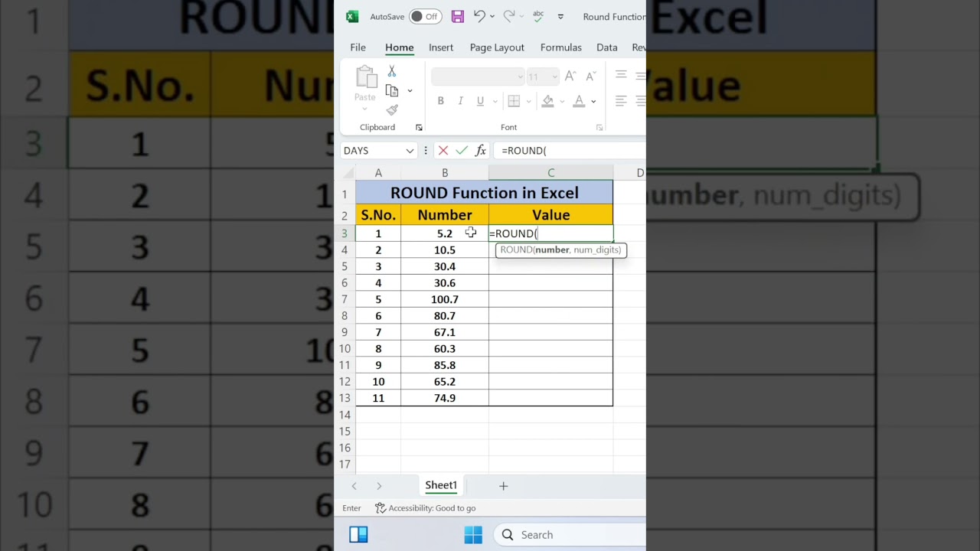The image size is (980, 551).
Task: Click the Fill Color swatch
Action: coord(548,102)
